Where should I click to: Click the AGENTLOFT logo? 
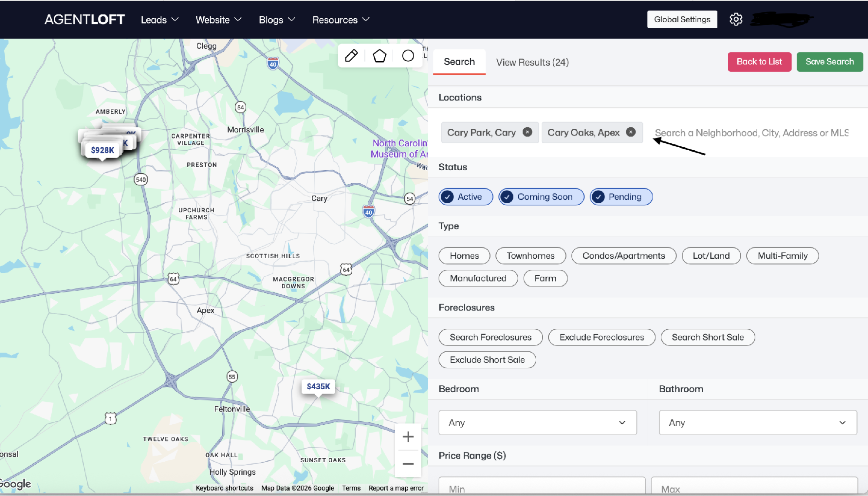pos(85,20)
